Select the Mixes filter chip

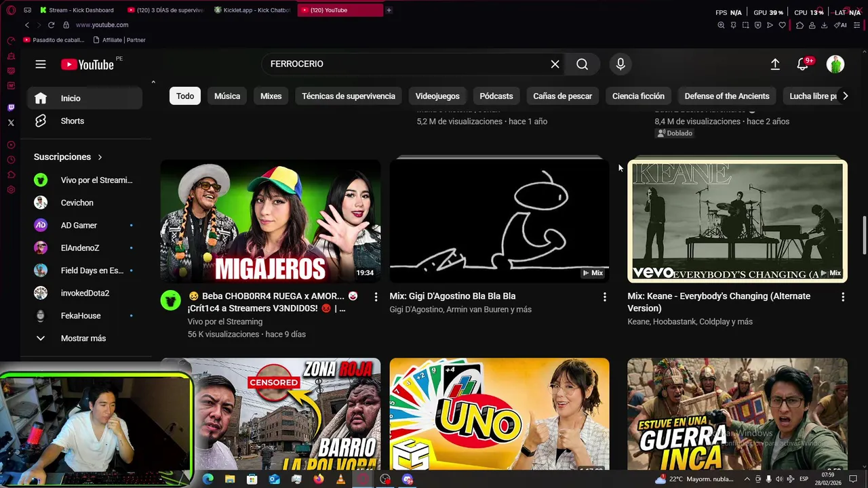click(271, 96)
